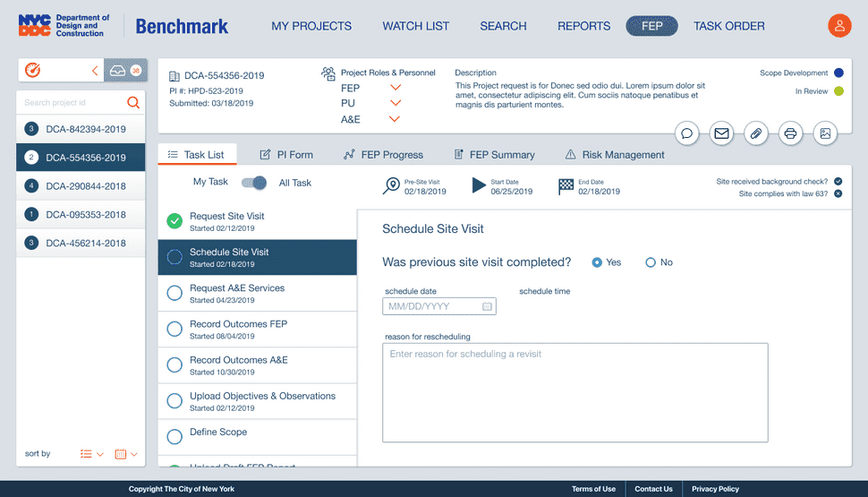
Task: Open the comment bubble icon
Action: (x=686, y=133)
